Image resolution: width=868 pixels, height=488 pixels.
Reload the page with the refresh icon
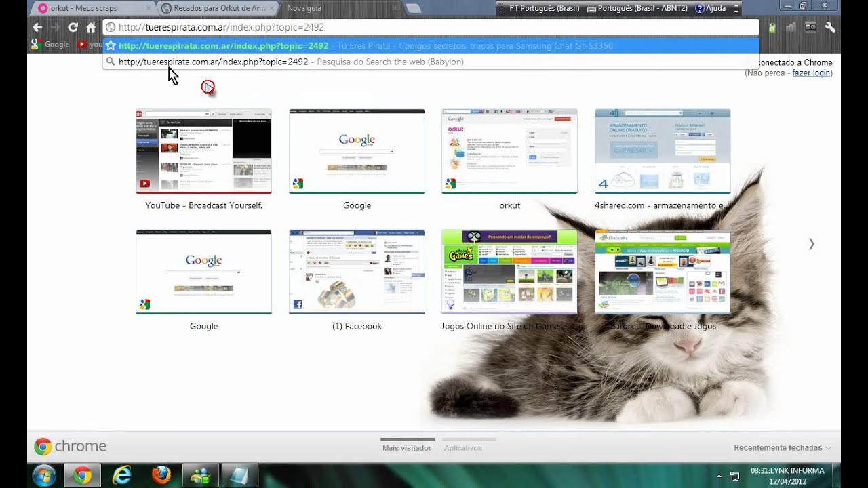pos(73,28)
